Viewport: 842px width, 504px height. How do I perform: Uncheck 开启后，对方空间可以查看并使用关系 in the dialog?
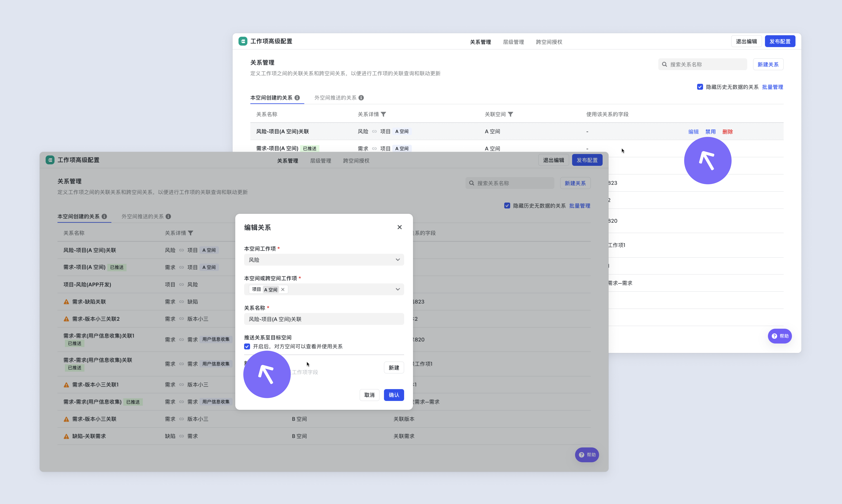pos(247,346)
